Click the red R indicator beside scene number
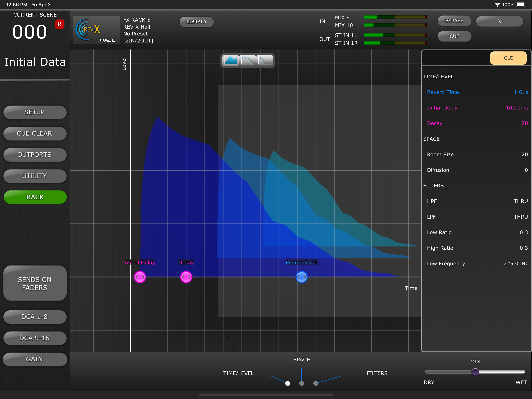The image size is (532, 399). pos(60,24)
